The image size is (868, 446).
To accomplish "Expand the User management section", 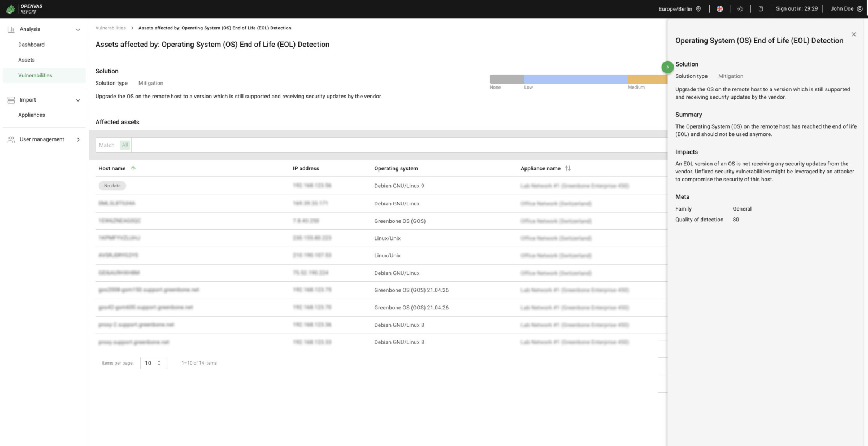I will tap(78, 139).
